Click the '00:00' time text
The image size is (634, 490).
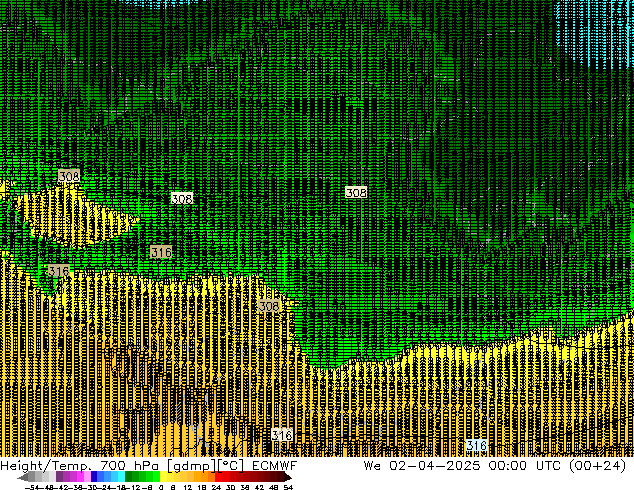(x=507, y=465)
